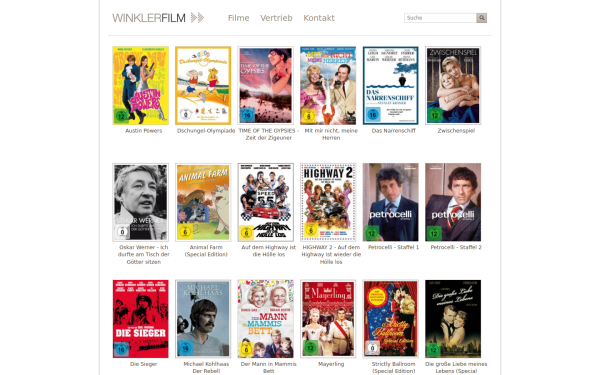Click the Dschungel-Olympiade title link

[x=206, y=130]
